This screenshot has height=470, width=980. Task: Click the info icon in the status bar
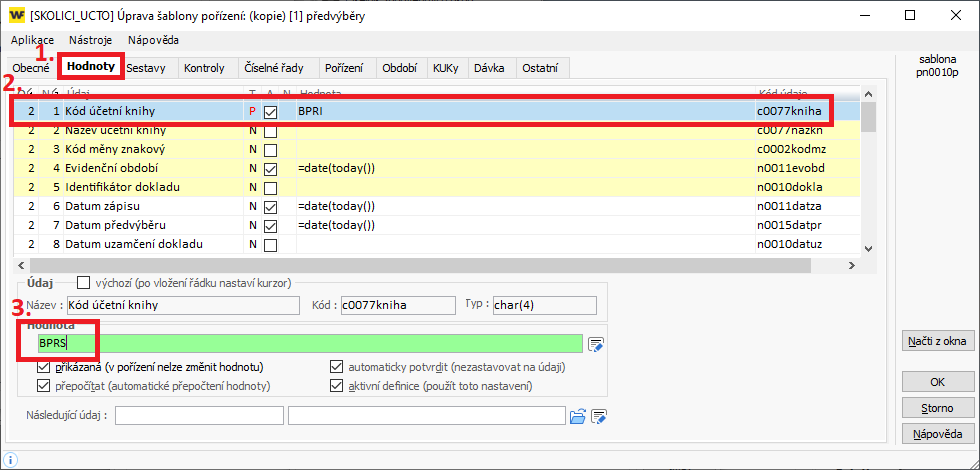point(11,459)
